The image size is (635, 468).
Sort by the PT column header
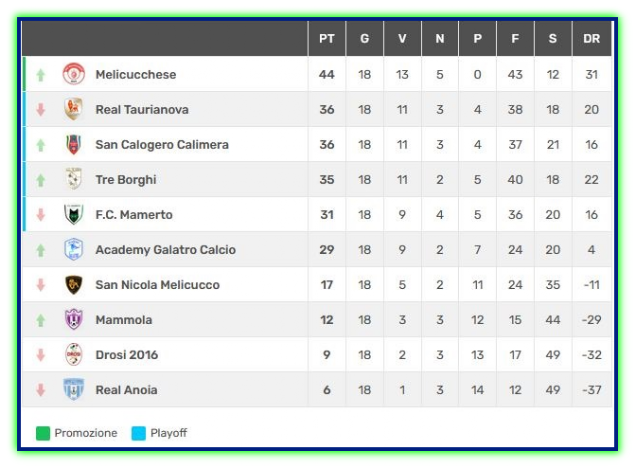point(327,38)
